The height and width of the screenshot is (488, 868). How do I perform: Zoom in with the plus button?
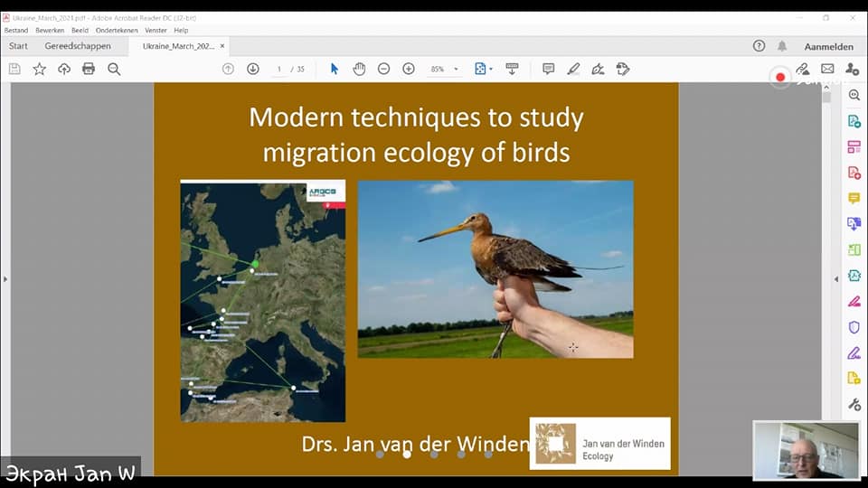coord(409,69)
